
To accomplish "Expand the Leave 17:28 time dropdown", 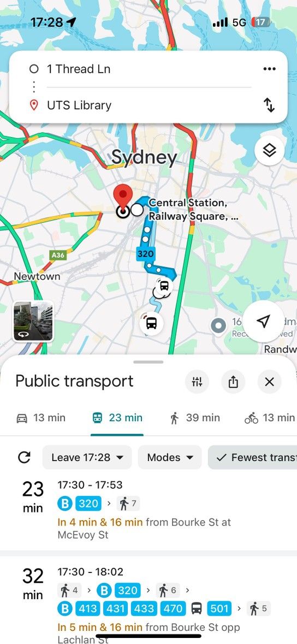I will (x=87, y=457).
